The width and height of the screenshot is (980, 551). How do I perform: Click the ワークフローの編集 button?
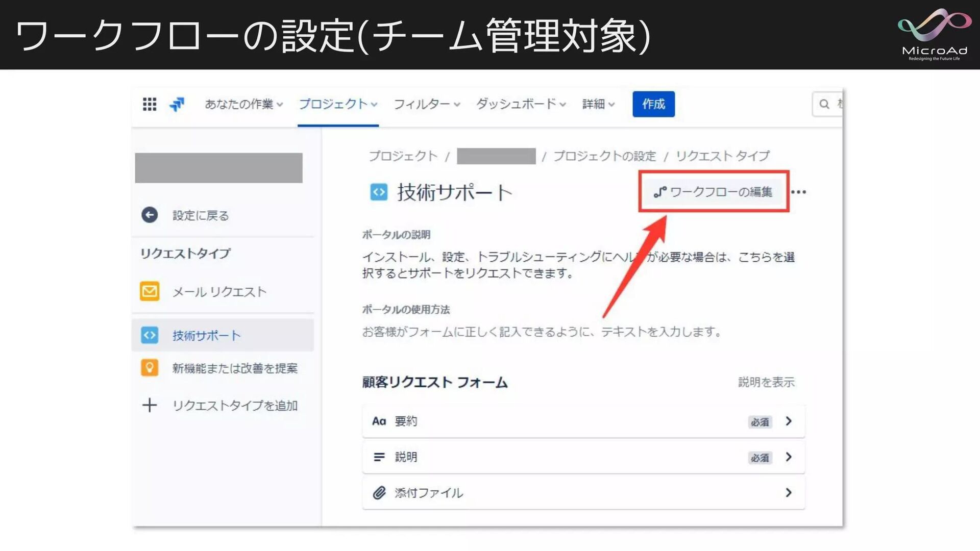click(x=713, y=192)
